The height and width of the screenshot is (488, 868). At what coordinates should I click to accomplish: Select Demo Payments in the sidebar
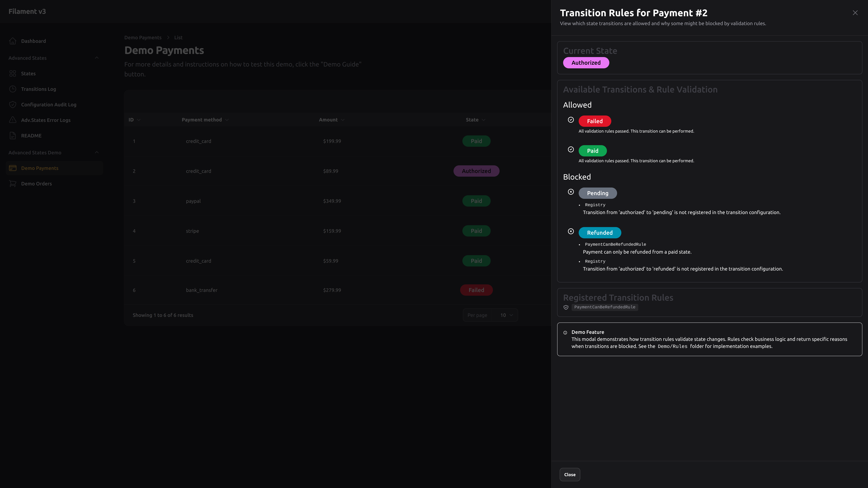(x=39, y=168)
